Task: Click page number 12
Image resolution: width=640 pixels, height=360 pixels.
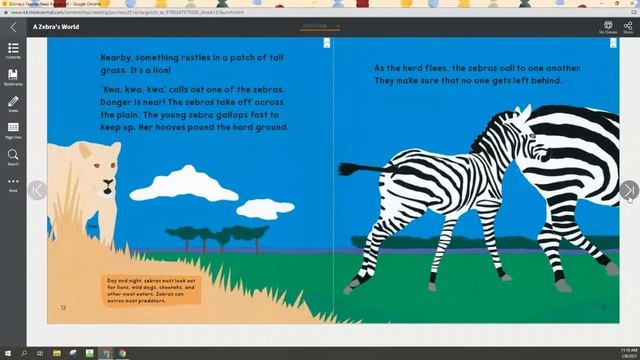Action: point(63,308)
